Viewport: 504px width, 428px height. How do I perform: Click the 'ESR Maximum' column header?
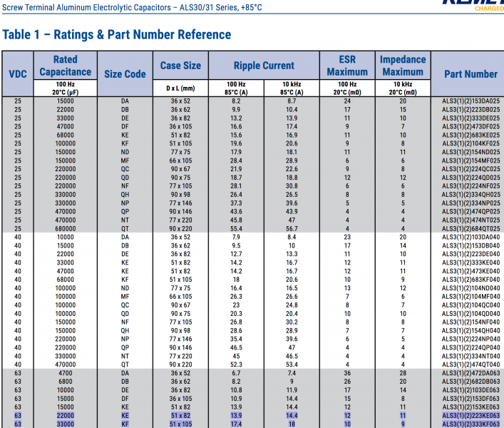pos(347,66)
